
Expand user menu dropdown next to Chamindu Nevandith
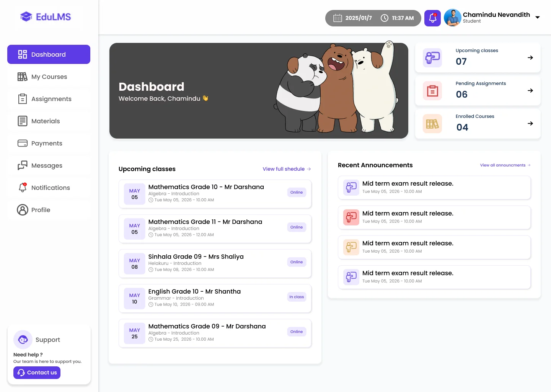(538, 18)
